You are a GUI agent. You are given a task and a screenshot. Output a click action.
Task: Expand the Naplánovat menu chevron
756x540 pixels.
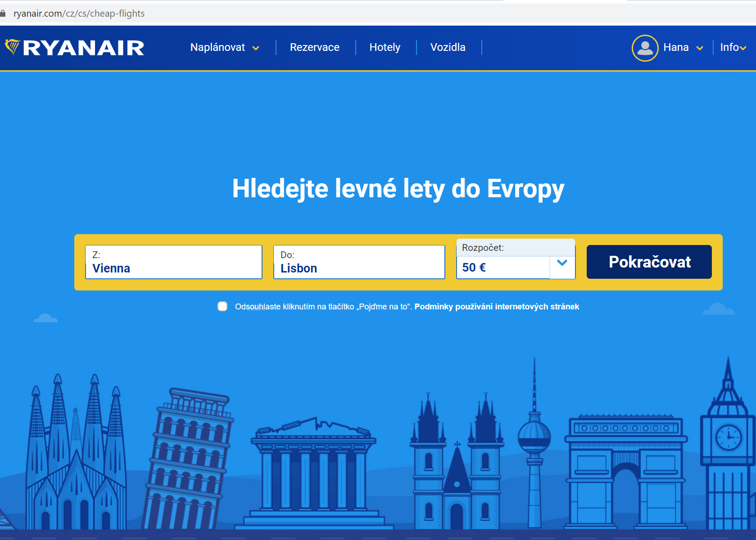tap(256, 48)
